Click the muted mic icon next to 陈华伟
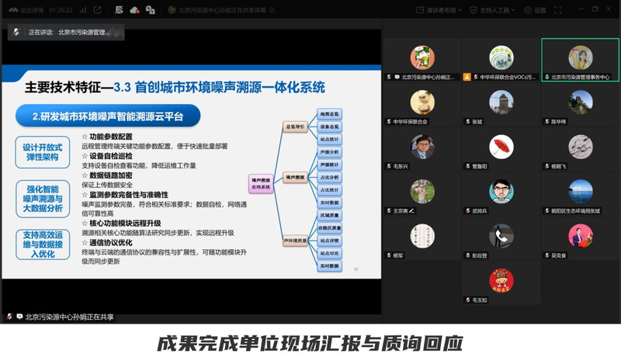The width and height of the screenshot is (621, 364). click(547, 122)
